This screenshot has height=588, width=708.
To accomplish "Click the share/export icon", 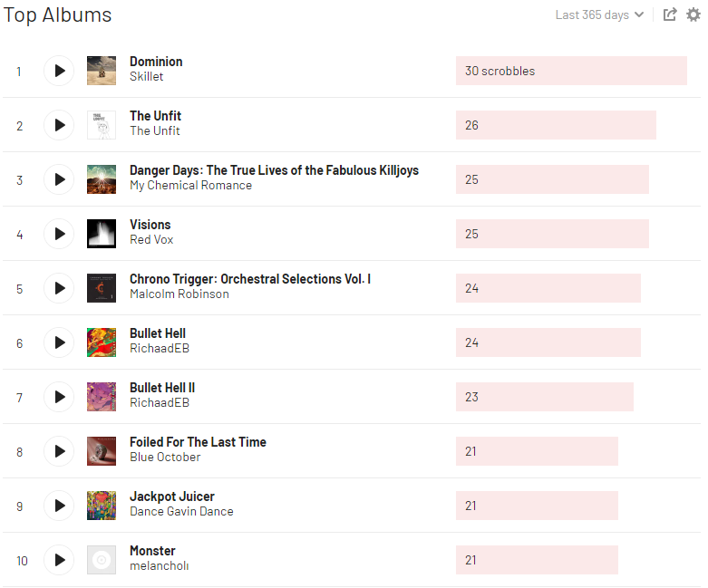I will (670, 14).
